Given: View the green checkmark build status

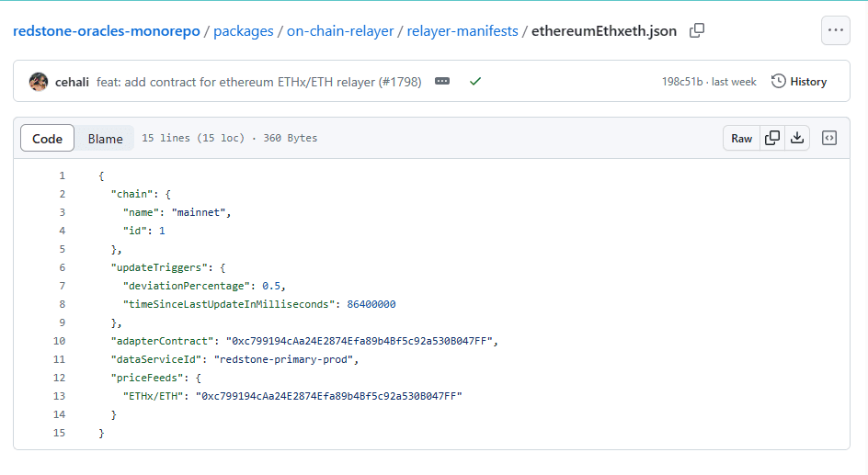Looking at the screenshot, I should 475,82.
